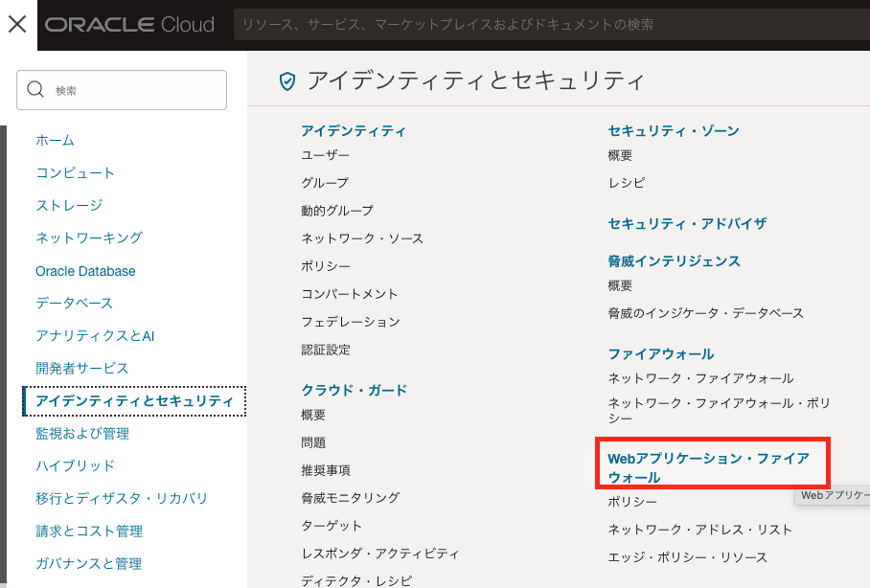Viewport: 870px width, 588px height.
Task: Select ホーム in the sidebar
Action: tap(56, 140)
